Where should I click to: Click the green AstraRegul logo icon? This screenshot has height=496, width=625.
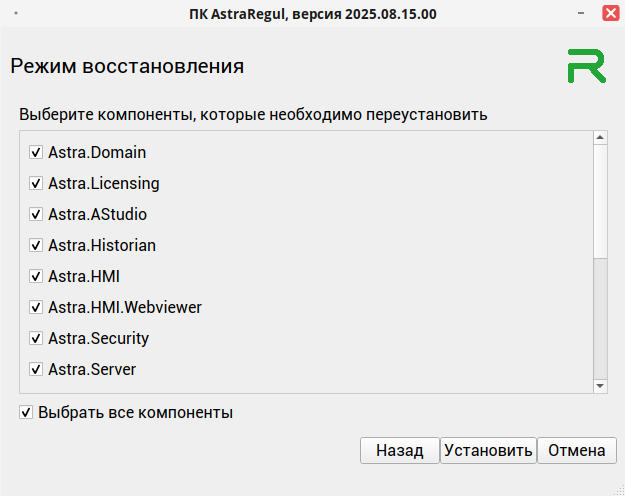[586, 66]
